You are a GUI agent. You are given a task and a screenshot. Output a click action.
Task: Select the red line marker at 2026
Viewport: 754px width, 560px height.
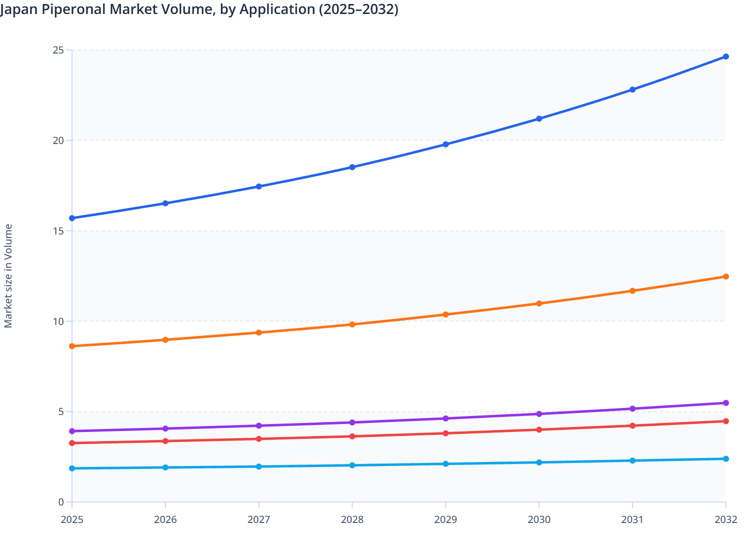pyautogui.click(x=165, y=441)
